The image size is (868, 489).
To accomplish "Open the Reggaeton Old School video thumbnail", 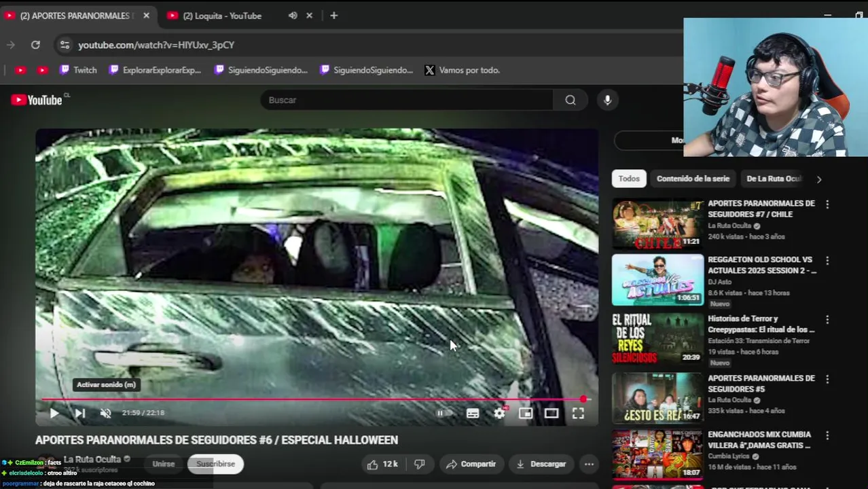I will (657, 280).
